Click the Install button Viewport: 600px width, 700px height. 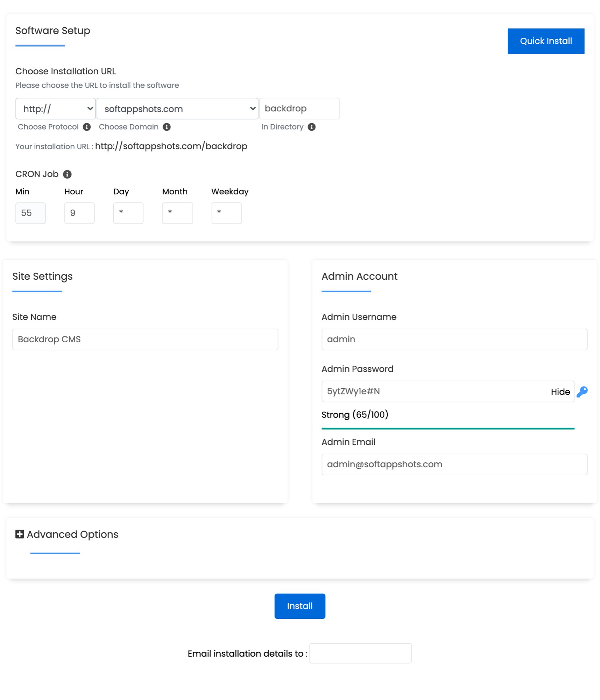[x=299, y=606]
